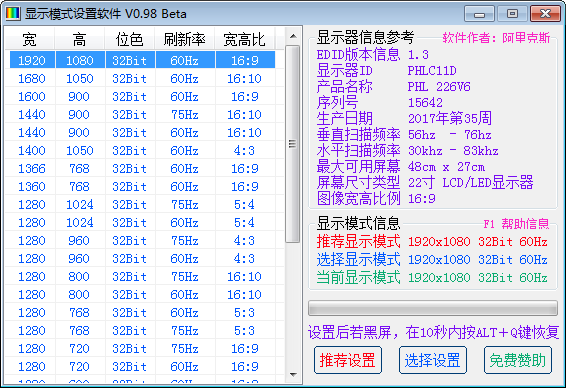Click the 免费赞助 button
Viewport: 566px width, 388px height.
518,360
